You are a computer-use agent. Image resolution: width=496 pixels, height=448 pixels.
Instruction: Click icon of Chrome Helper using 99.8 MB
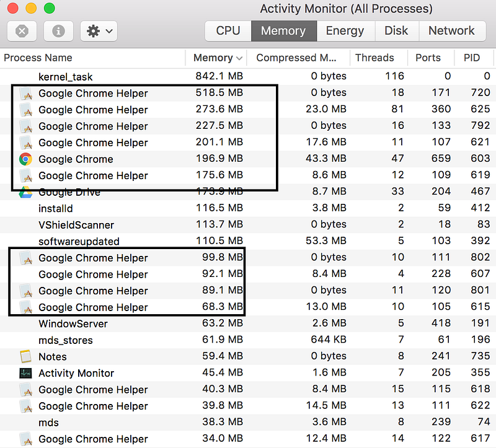tap(25, 258)
